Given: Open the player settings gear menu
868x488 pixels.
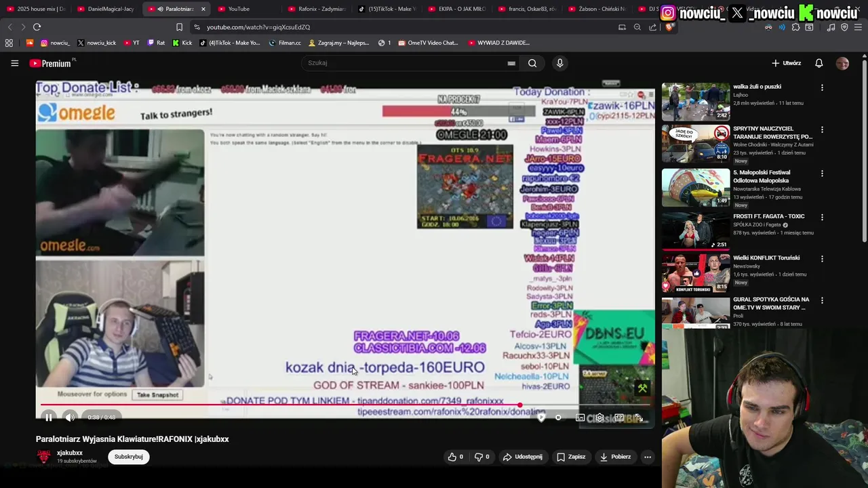Looking at the screenshot, I should tap(599, 418).
